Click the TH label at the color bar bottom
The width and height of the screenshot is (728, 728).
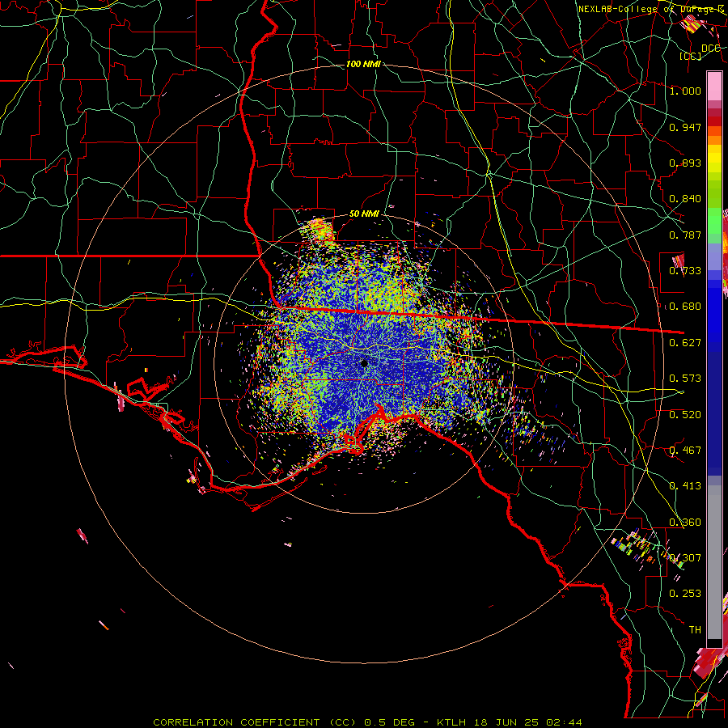click(x=695, y=630)
